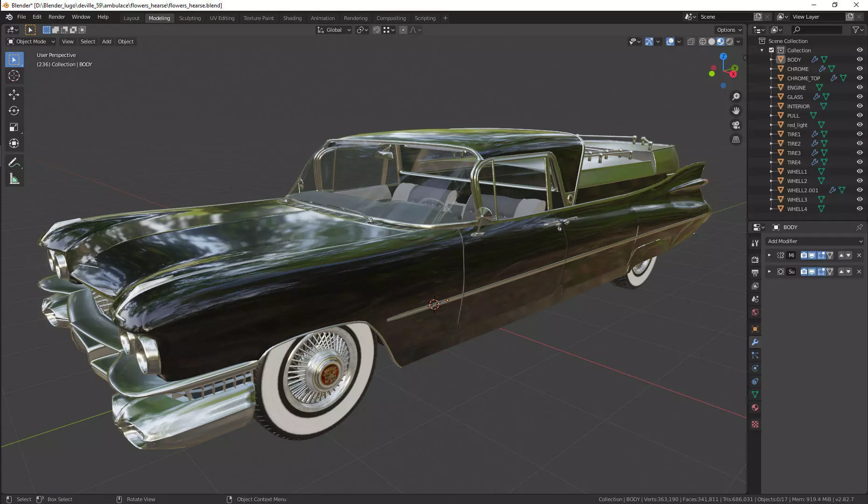The height and width of the screenshot is (504, 868).
Task: Open Material properties tab
Action: [x=755, y=407]
